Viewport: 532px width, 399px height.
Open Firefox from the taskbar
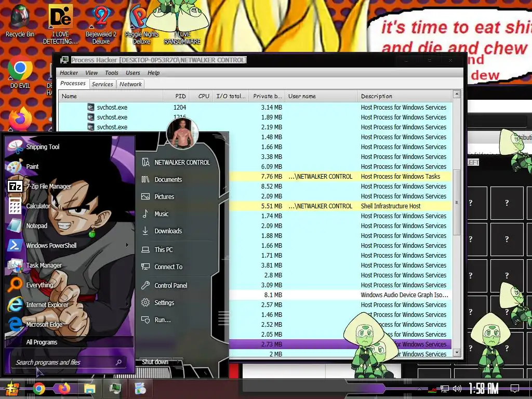tap(64, 389)
